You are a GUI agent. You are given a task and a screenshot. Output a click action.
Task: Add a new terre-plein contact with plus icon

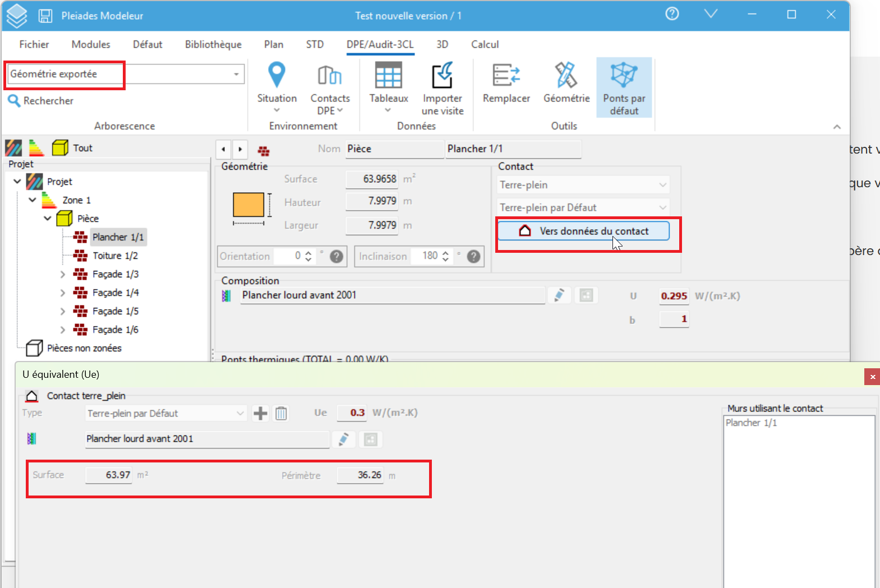point(260,414)
